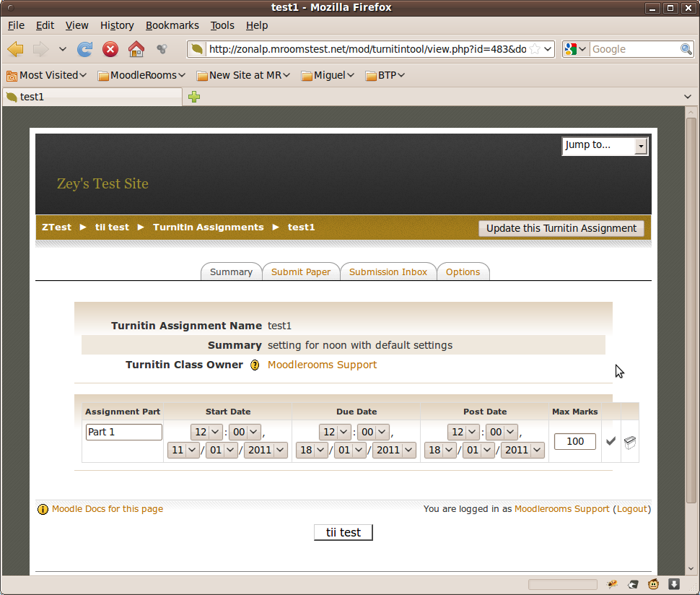Image resolution: width=700 pixels, height=595 pixels.
Task: Click the Part 1 assignment part name field
Action: pyautogui.click(x=123, y=432)
